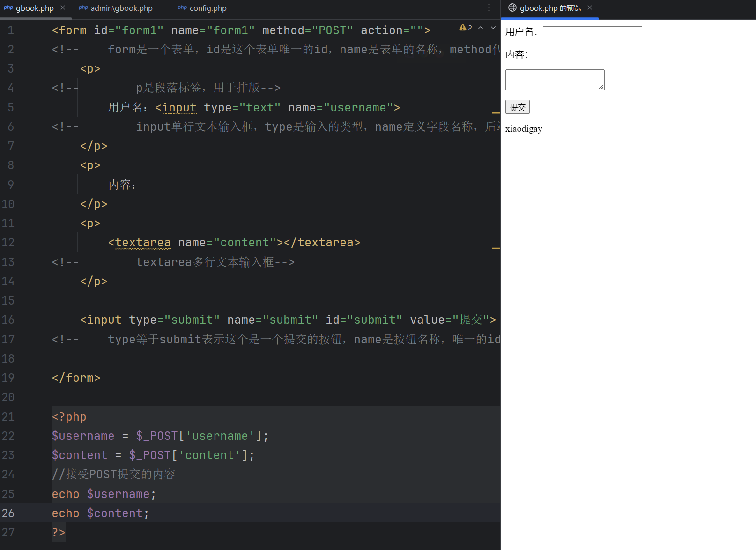Click line number 26 in the gutter

tap(8, 513)
